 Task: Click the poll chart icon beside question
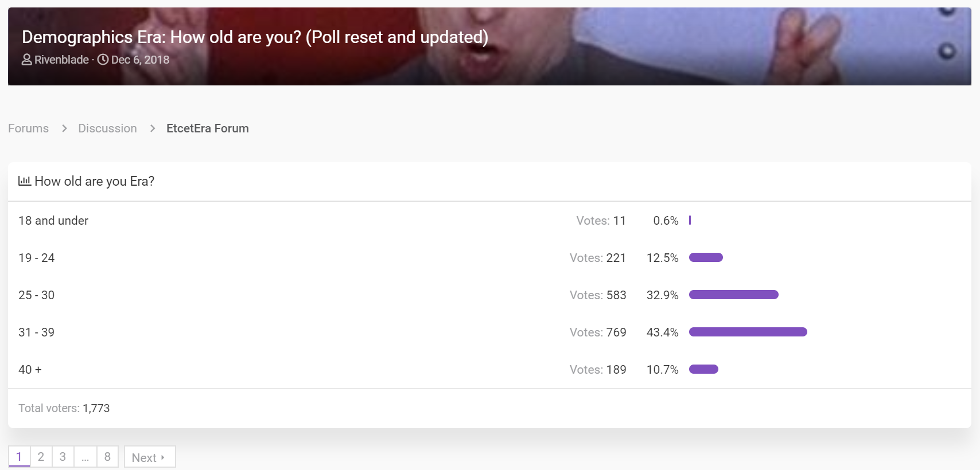[24, 181]
